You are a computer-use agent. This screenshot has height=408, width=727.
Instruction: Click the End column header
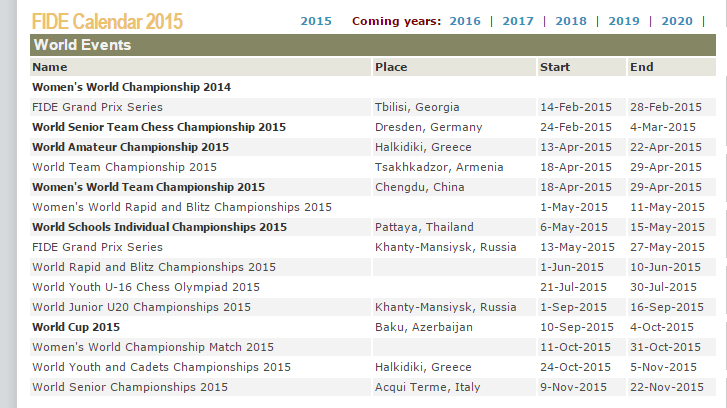pos(642,67)
